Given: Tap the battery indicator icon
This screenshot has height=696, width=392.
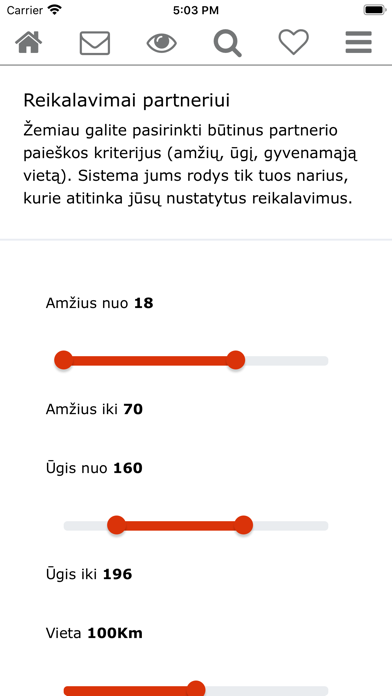Looking at the screenshot, I should point(374,10).
